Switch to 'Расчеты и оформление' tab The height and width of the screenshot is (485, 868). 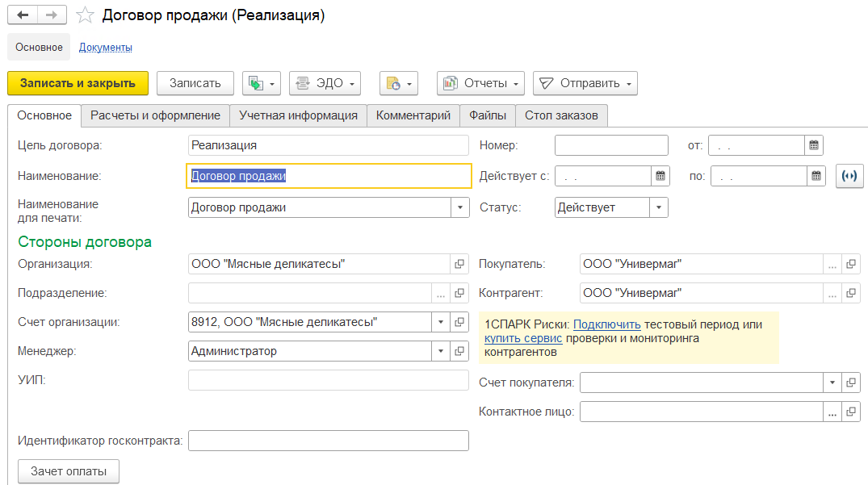tap(155, 115)
